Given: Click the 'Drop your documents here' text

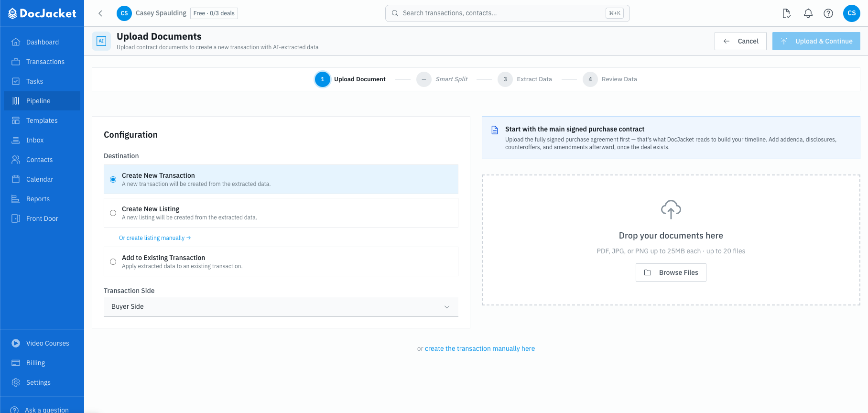Looking at the screenshot, I should (x=671, y=236).
